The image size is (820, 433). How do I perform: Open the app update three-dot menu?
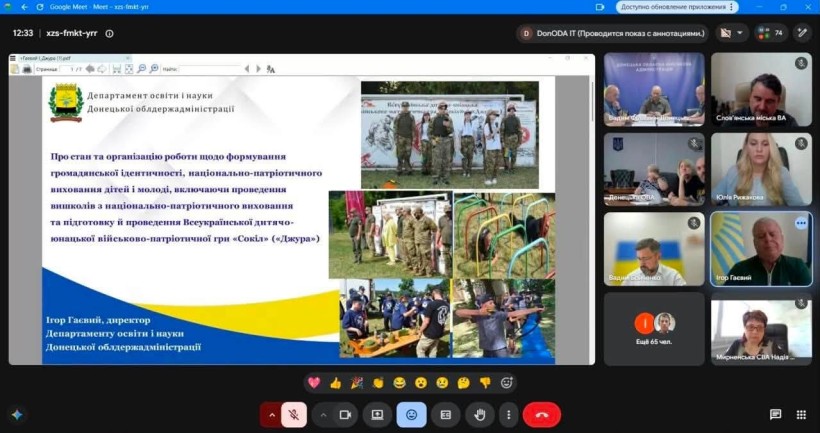[732, 7]
